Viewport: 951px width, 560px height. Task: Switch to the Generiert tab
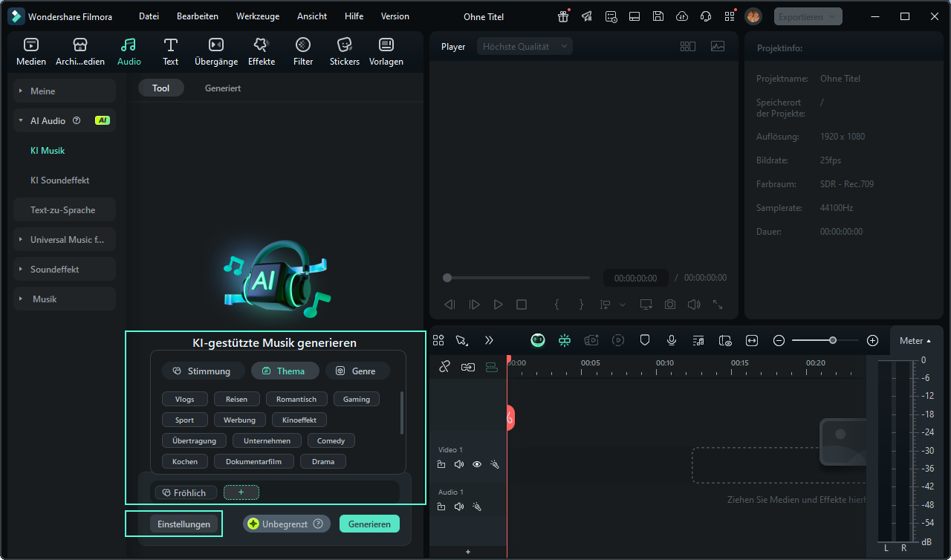click(x=223, y=88)
